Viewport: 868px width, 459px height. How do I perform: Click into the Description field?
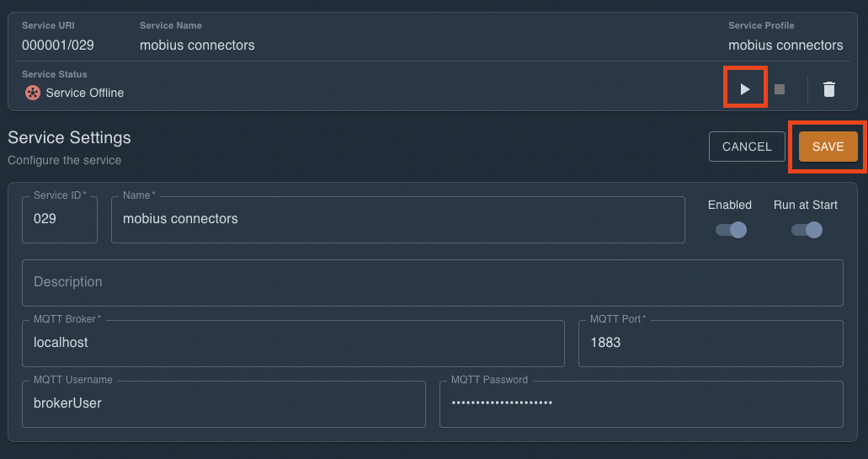(432, 282)
